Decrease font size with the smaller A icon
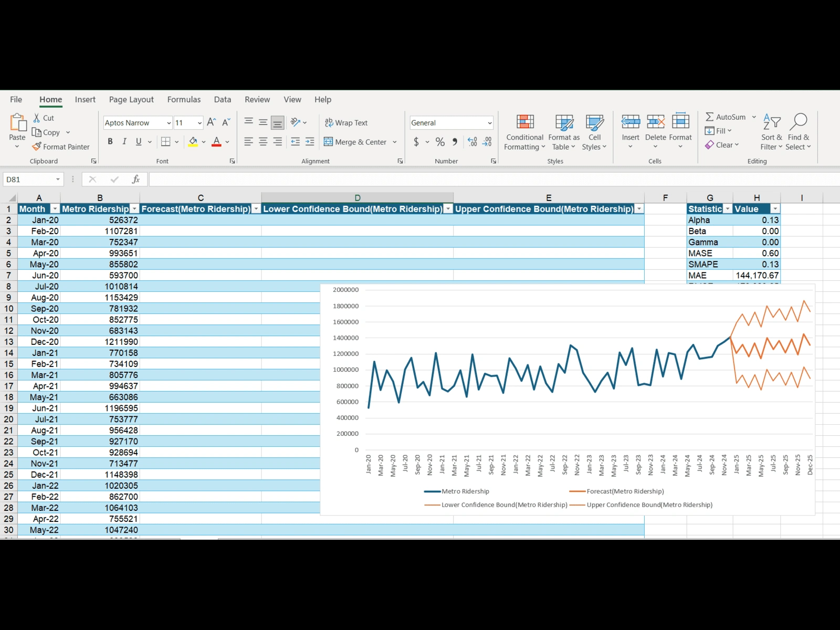 coord(226,122)
